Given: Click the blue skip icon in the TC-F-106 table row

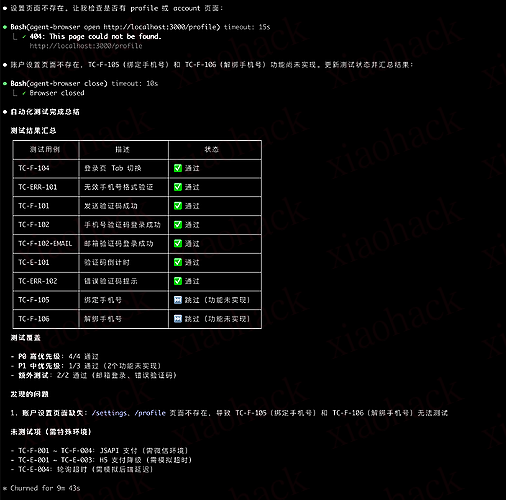Looking at the screenshot, I should pos(178,319).
